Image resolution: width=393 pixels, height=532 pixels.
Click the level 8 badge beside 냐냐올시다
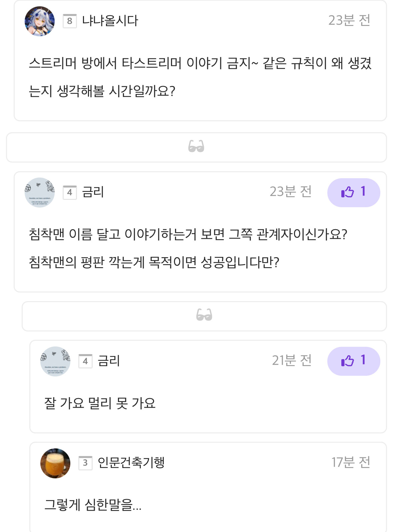(x=70, y=21)
